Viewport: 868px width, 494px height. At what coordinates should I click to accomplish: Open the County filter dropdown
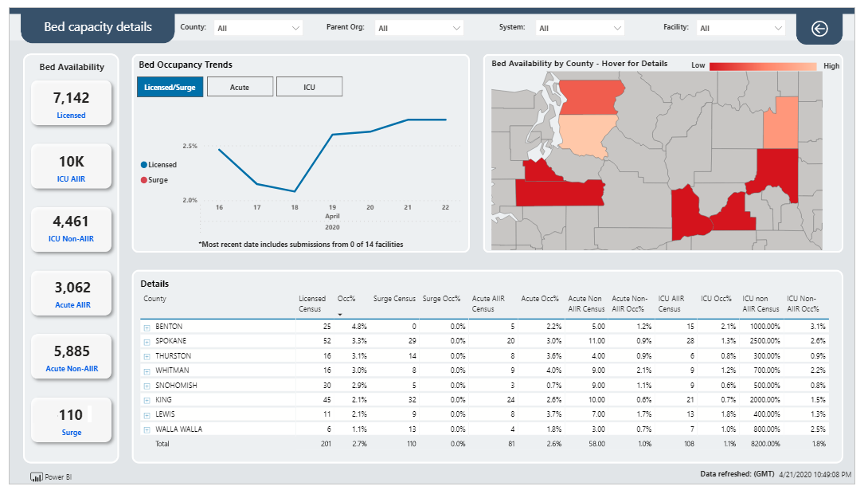(258, 28)
